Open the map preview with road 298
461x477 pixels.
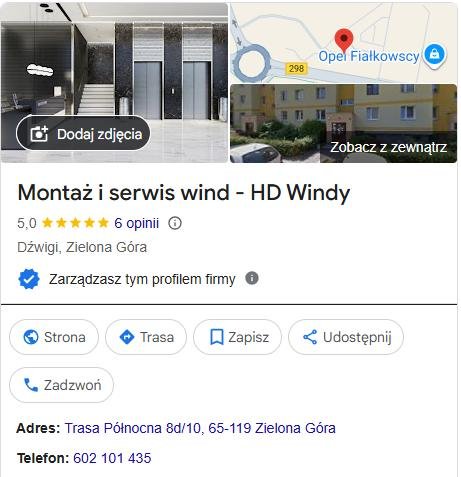pos(344,43)
